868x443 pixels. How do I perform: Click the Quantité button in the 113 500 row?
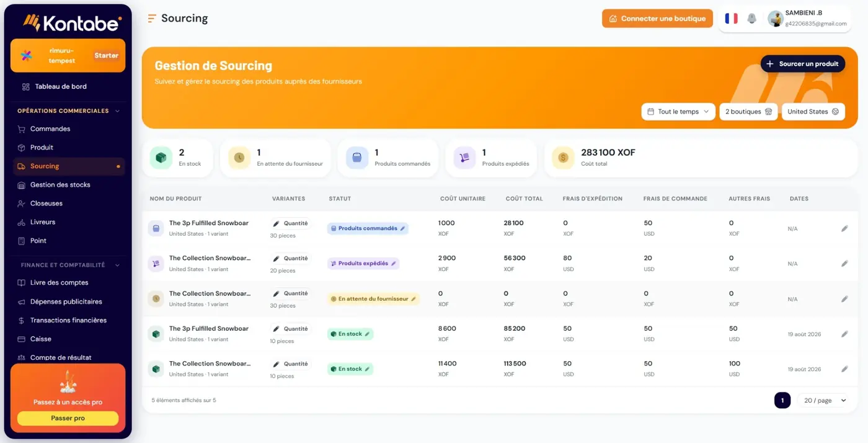tap(290, 364)
